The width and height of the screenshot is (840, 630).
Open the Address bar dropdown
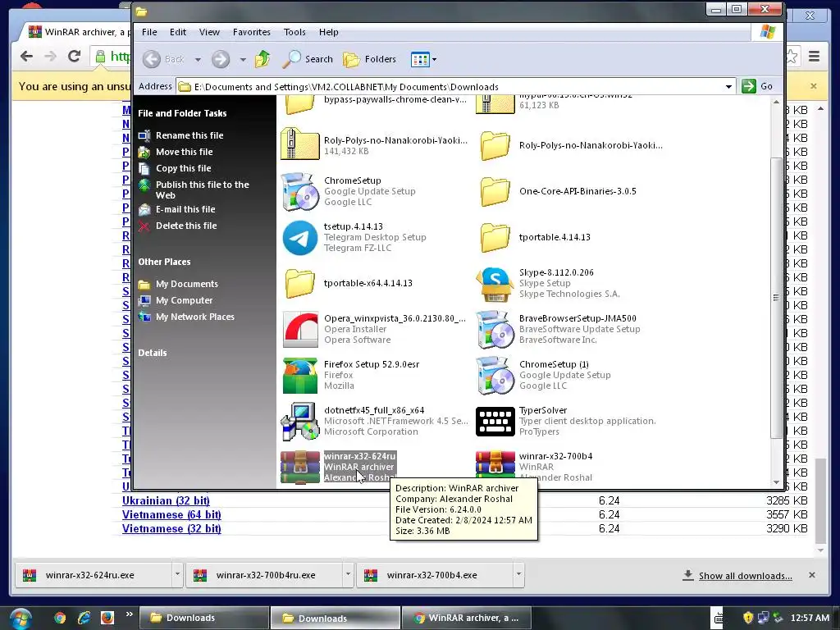728,86
